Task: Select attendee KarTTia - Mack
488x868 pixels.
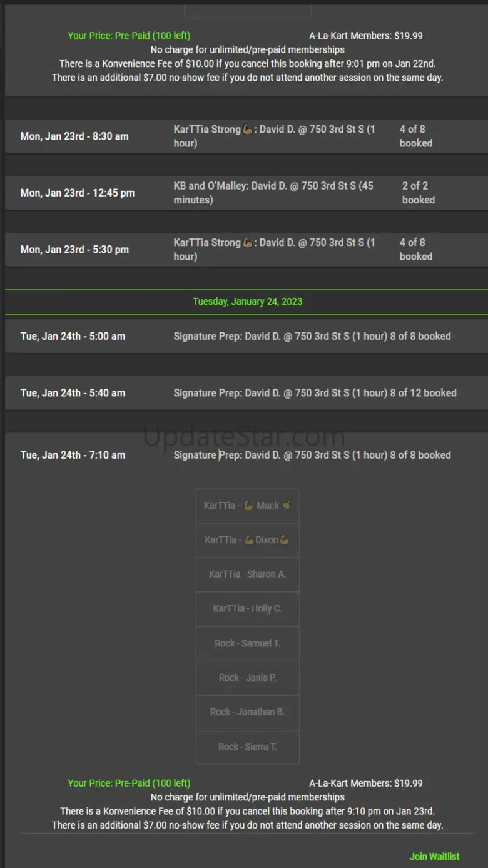Action: pyautogui.click(x=248, y=506)
